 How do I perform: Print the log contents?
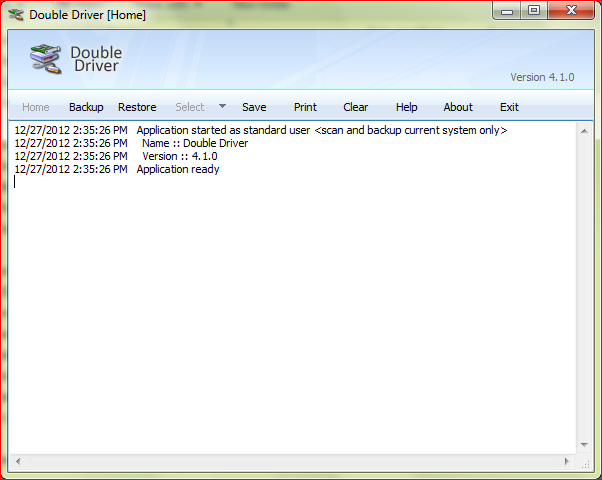click(305, 107)
